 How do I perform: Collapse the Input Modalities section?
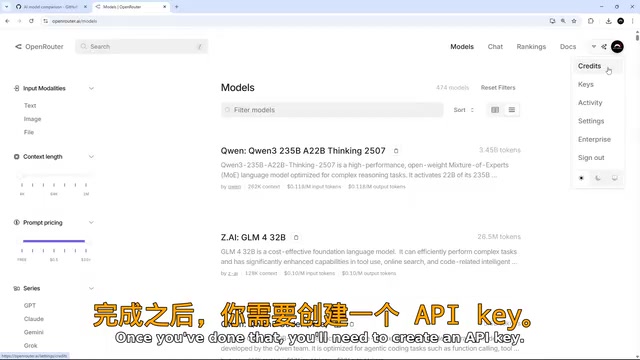coord(91,88)
